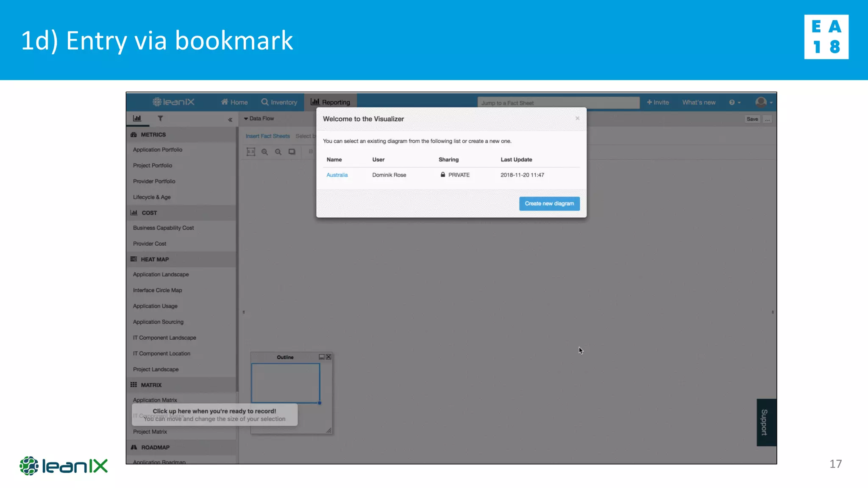Click the Jump to a Fact Sheet field
Screen dimensions: 868x488
558,103
